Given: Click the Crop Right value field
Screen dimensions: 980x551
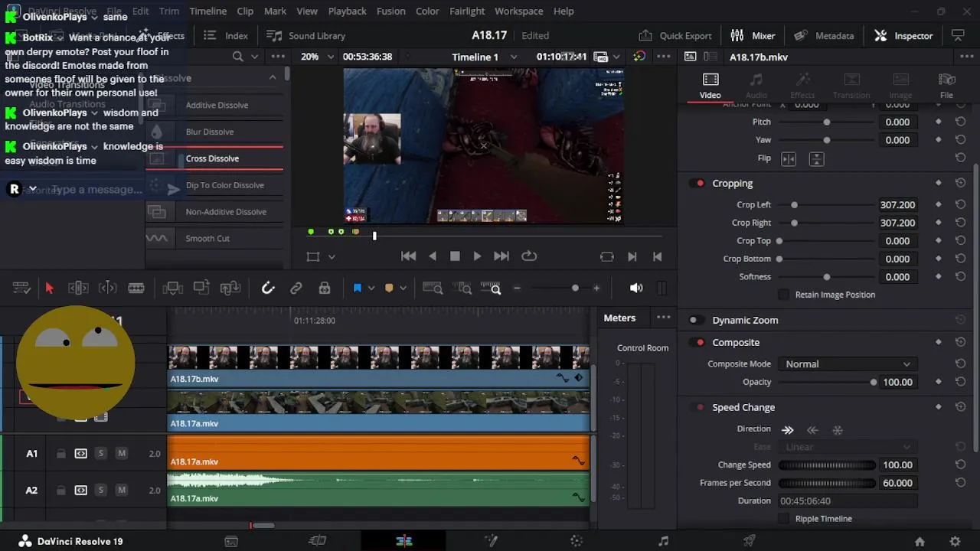Looking at the screenshot, I should 897,223.
